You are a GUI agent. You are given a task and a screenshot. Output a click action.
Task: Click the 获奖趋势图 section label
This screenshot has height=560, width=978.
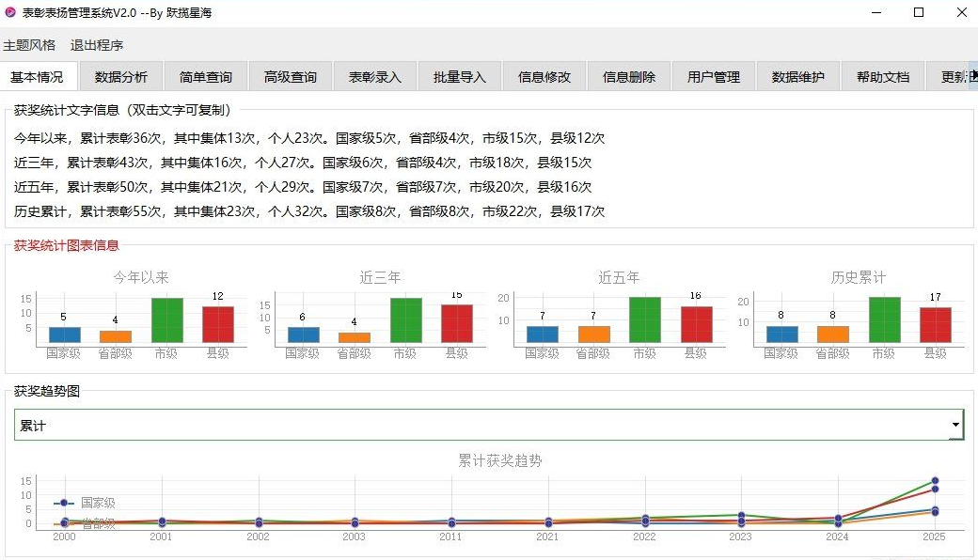click(47, 391)
